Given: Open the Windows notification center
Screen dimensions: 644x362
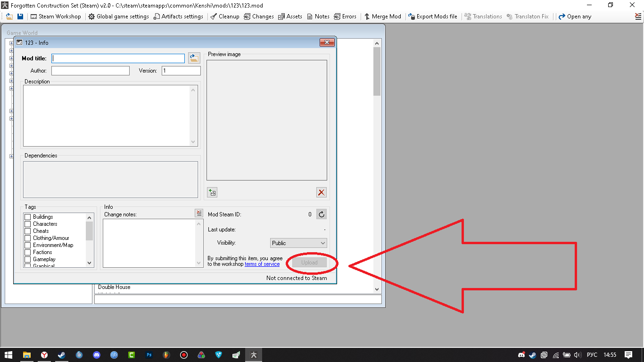Looking at the screenshot, I should click(x=628, y=355).
